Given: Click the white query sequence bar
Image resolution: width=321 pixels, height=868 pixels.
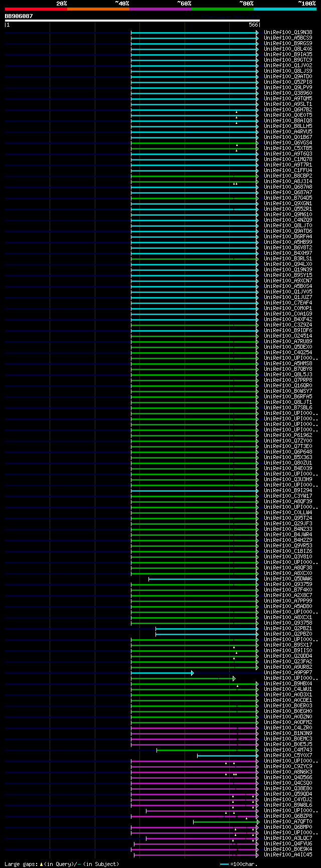Looking at the screenshot, I should click(x=132, y=21).
